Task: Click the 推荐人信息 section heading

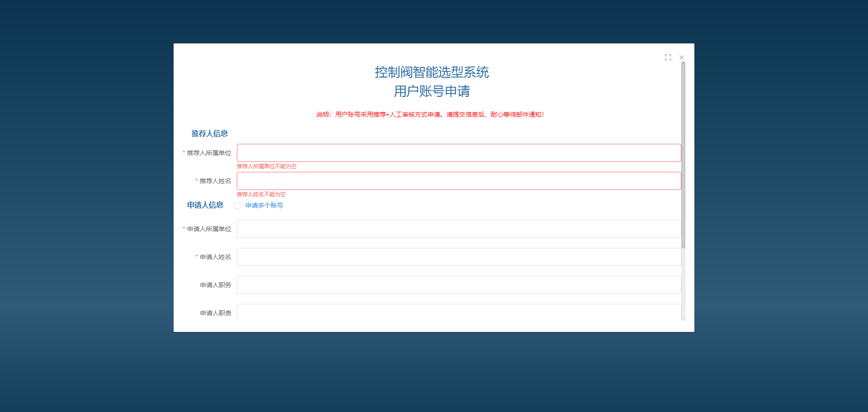Action: 209,133
